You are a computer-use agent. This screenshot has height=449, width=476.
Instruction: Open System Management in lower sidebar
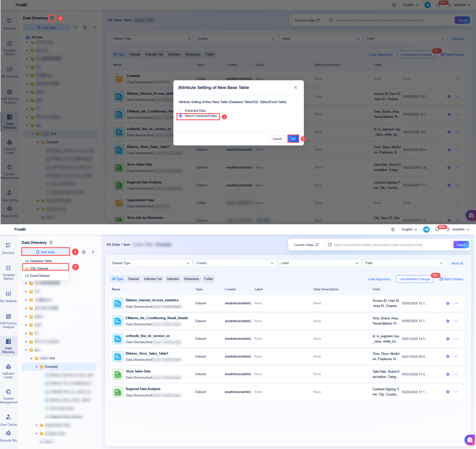pyautogui.click(x=8, y=396)
